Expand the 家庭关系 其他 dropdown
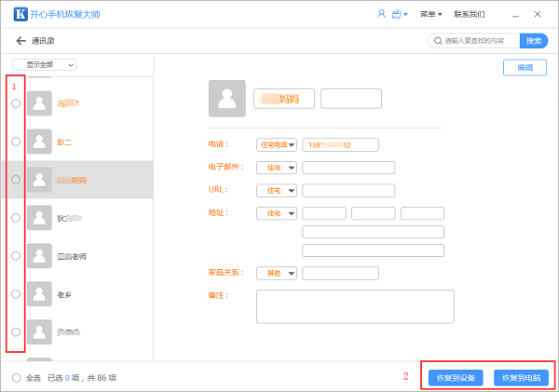559x392 pixels. (277, 273)
